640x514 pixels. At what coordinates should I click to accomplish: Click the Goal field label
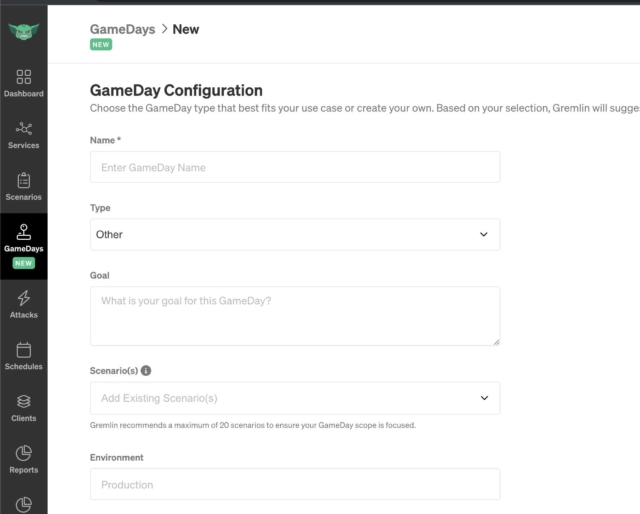[x=100, y=275]
